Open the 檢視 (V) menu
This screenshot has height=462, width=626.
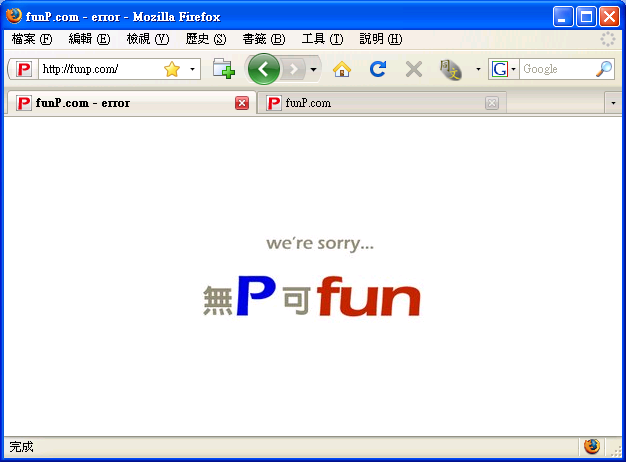[x=148, y=39]
